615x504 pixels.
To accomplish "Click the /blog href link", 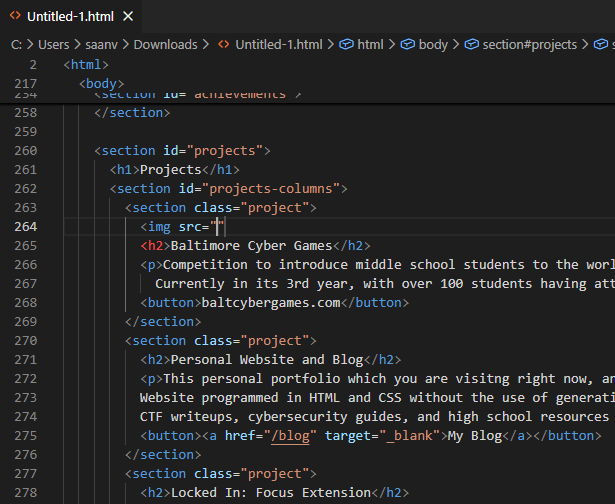I will 290,436.
